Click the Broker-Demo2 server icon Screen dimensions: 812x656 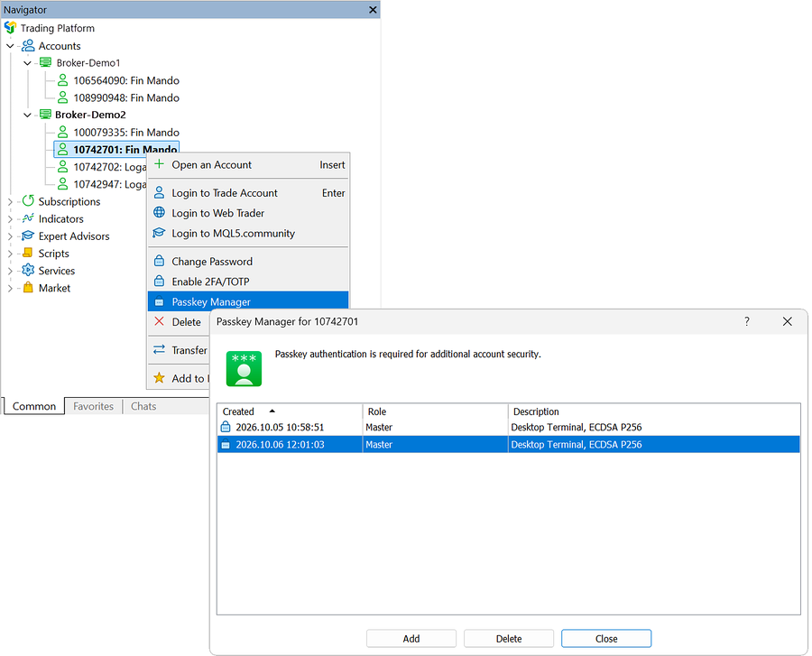click(46, 115)
